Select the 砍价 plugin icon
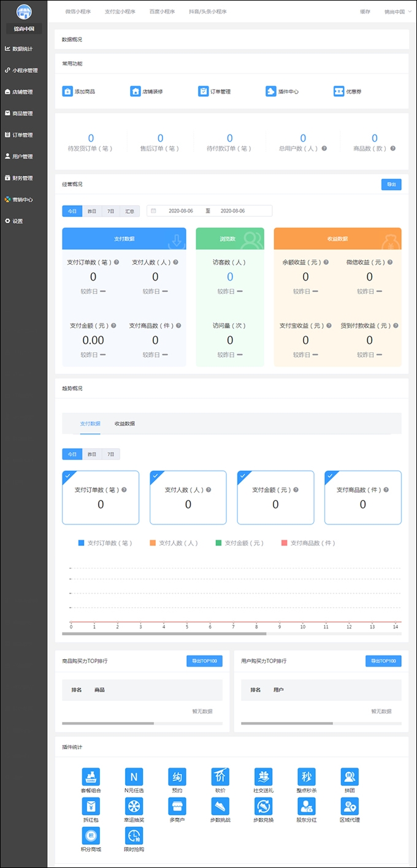417x868 pixels. (x=220, y=777)
